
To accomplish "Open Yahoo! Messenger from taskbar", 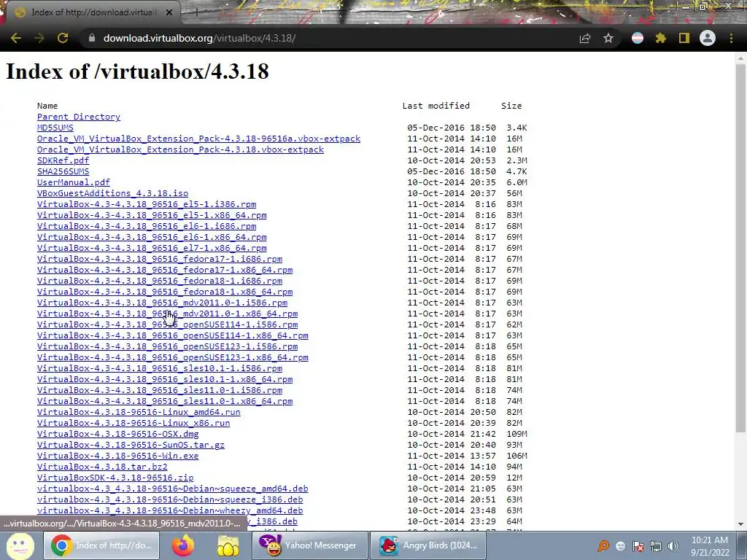I will point(309,545).
